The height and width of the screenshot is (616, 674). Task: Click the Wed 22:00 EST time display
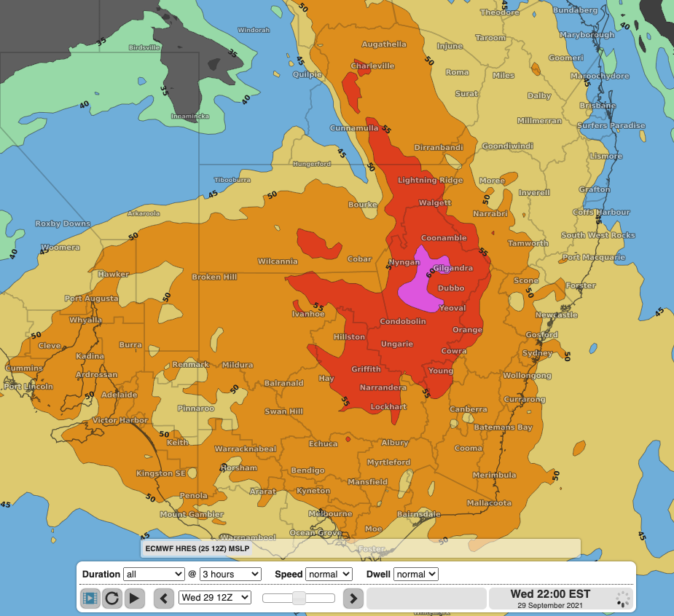pyautogui.click(x=550, y=594)
